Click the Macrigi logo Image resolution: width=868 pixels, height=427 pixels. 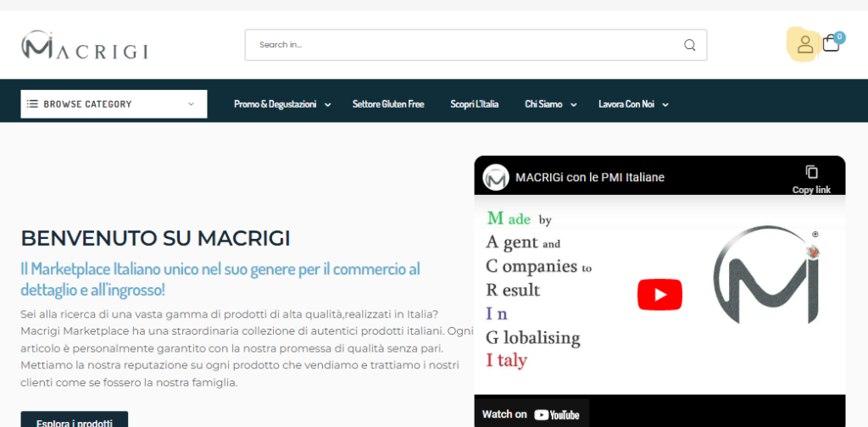[85, 45]
